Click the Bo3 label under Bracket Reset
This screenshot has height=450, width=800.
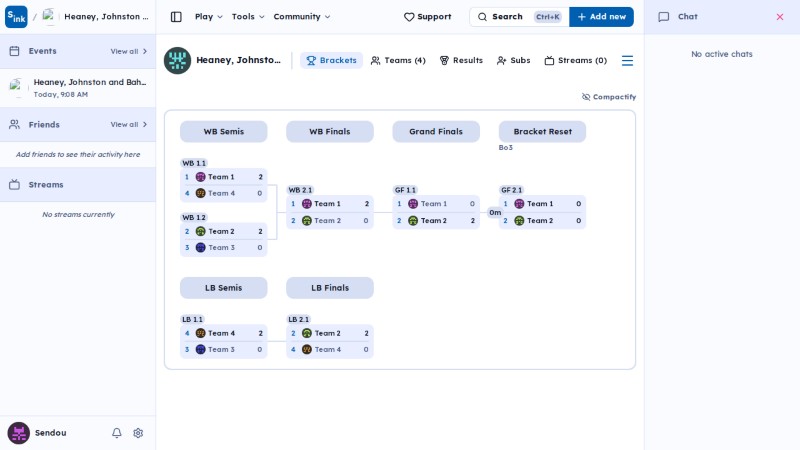506,147
